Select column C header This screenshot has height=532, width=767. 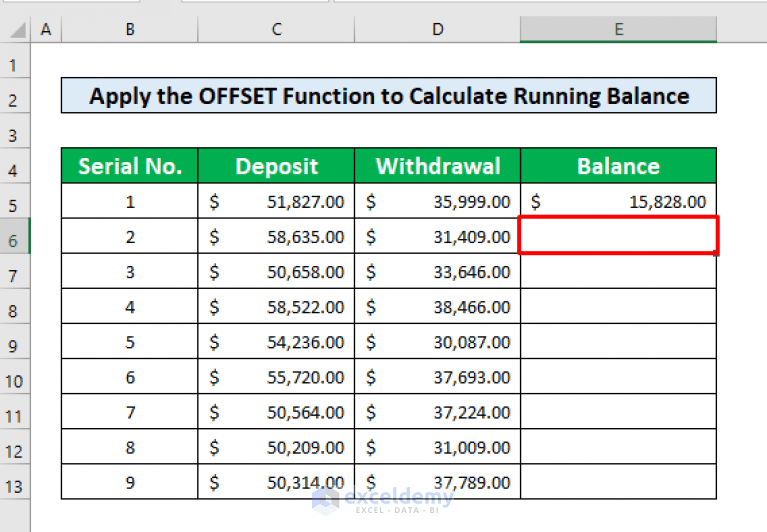point(276,29)
